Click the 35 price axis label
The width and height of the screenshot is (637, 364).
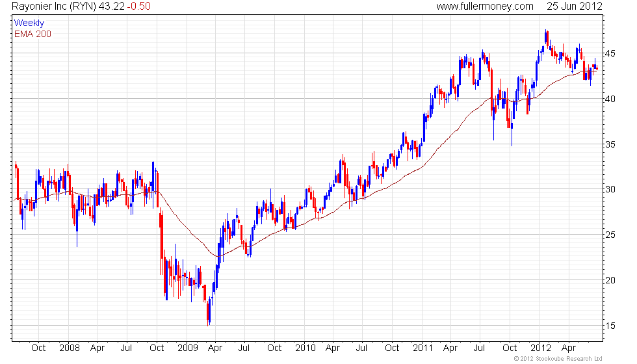[x=610, y=144]
